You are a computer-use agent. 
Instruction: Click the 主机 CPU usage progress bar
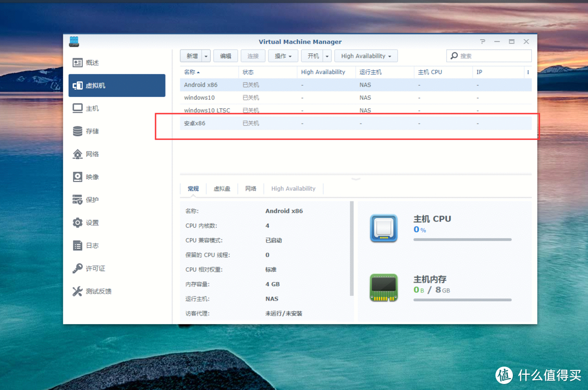pos(462,239)
